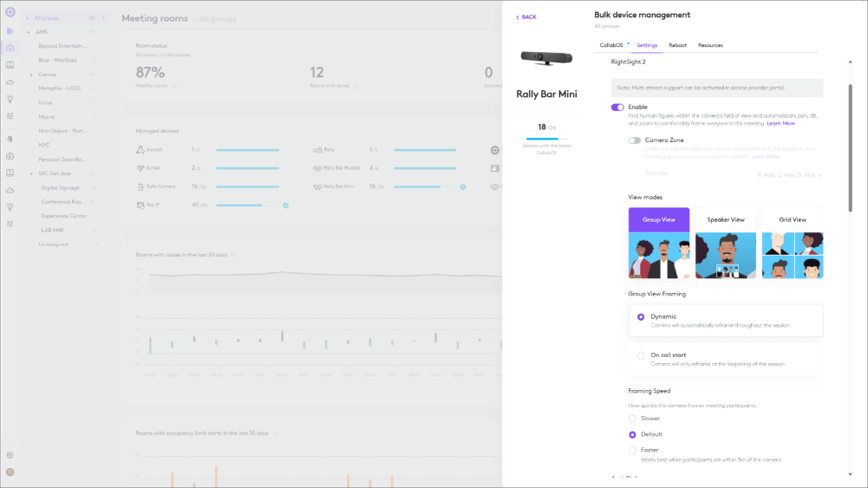
Task: Click the Rally Bar Mini device icon
Action: [317, 187]
